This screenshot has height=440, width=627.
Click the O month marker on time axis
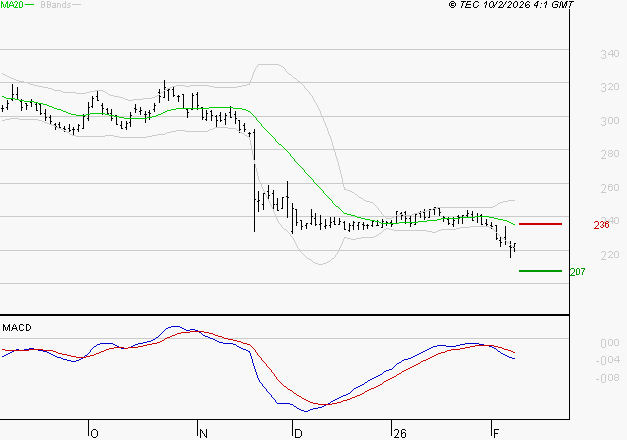(94, 434)
